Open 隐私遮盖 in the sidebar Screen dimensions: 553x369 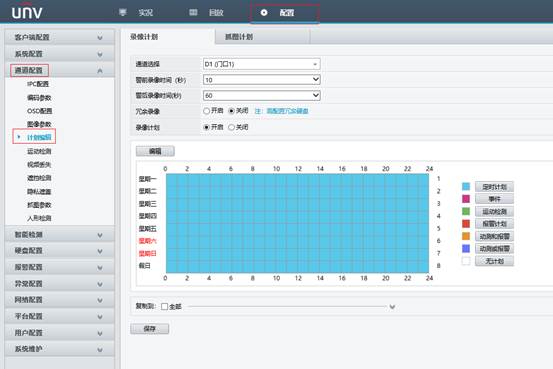39,192
